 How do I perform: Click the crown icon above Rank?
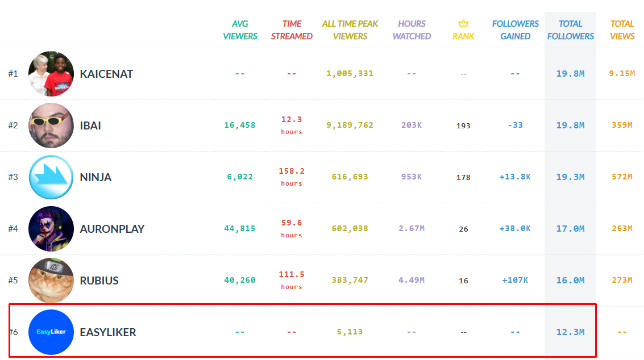click(463, 23)
